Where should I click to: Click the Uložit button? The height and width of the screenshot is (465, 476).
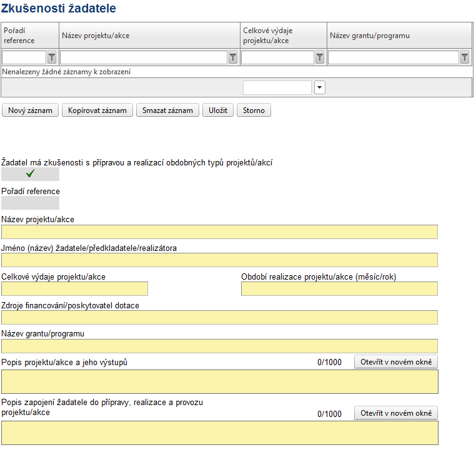[x=218, y=110]
